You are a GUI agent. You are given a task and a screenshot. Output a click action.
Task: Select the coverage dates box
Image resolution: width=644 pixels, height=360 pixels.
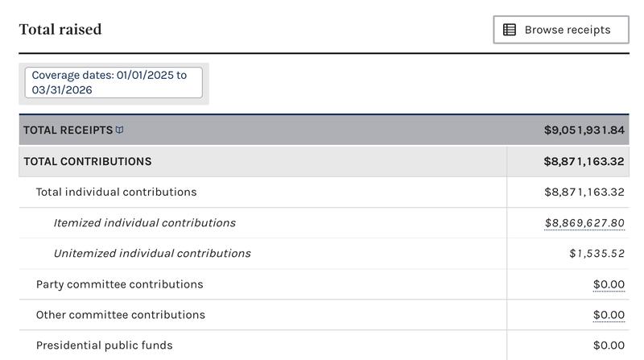[x=114, y=83]
